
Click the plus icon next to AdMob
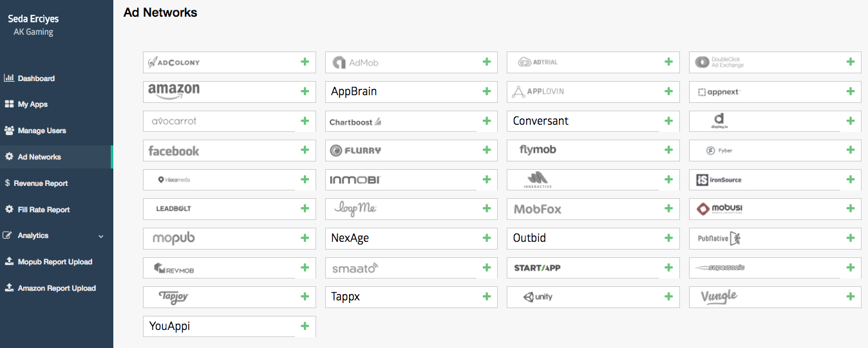487,62
